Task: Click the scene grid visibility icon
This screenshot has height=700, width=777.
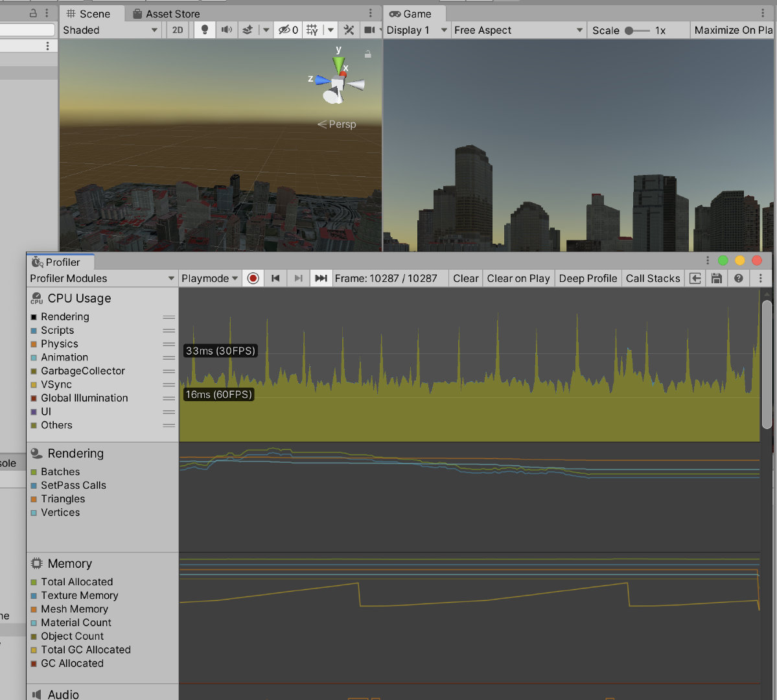Action: tap(313, 30)
